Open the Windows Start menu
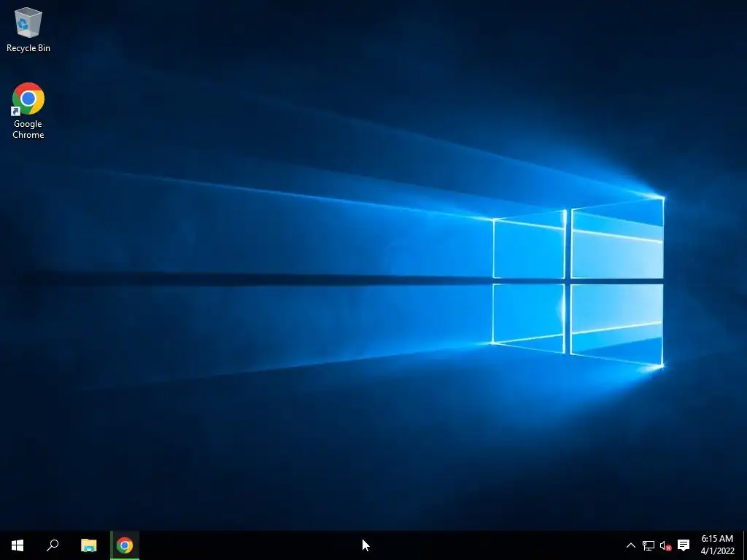747x560 pixels. pos(18,545)
